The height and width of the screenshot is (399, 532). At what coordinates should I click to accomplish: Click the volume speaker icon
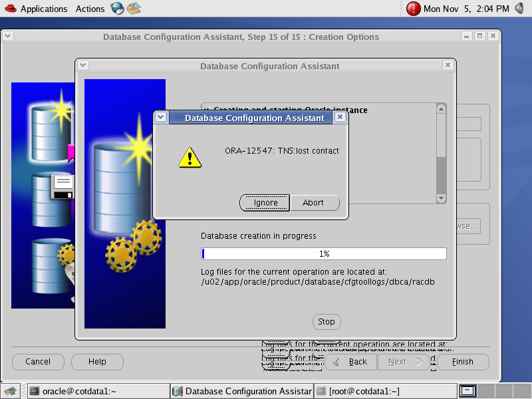[519, 9]
